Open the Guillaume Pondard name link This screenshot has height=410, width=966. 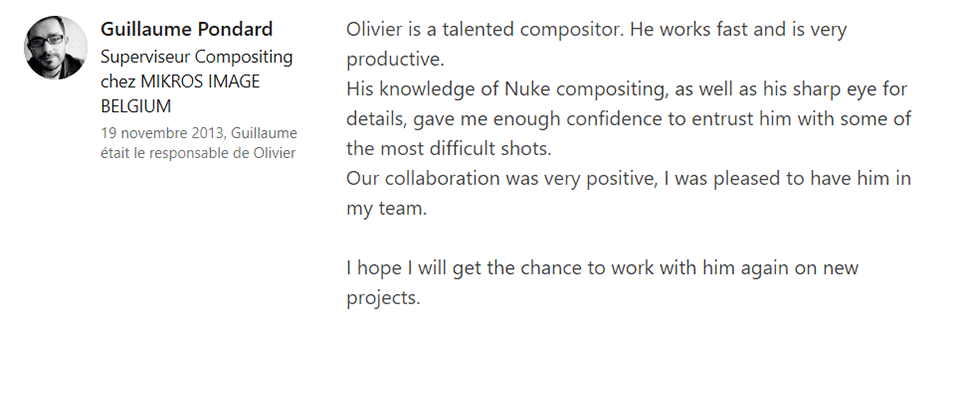187,29
